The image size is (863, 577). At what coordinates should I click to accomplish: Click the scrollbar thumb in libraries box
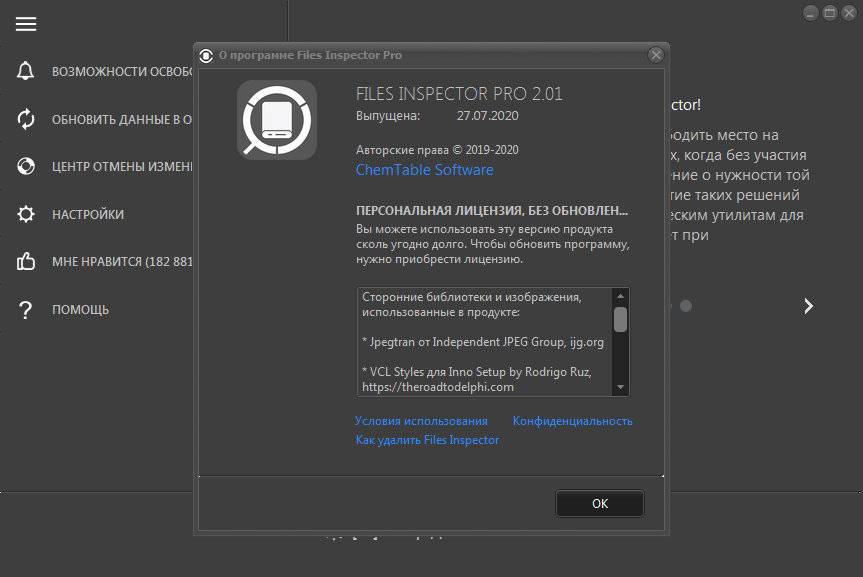[620, 319]
